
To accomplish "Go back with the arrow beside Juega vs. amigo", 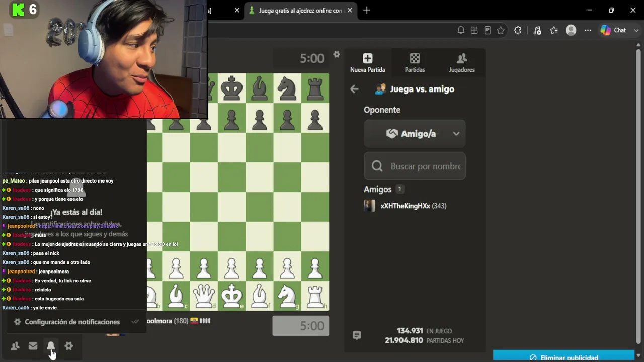I will [x=354, y=89].
